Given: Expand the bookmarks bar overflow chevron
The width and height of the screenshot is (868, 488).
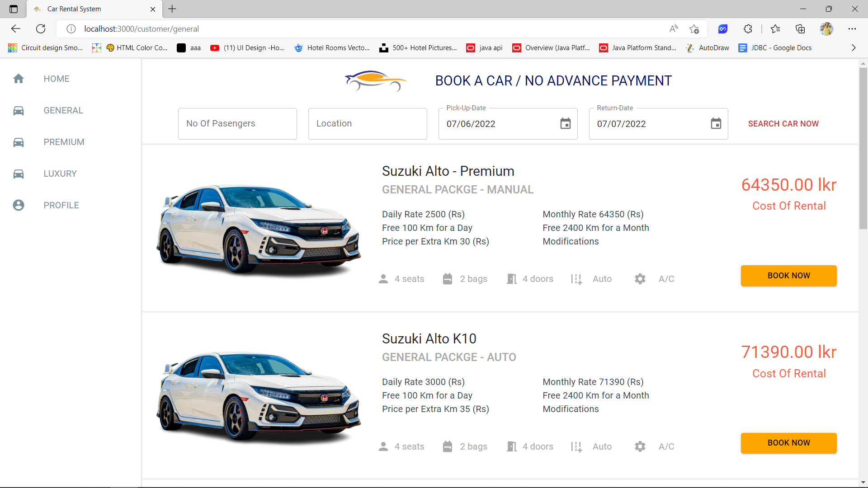Looking at the screenshot, I should (854, 48).
